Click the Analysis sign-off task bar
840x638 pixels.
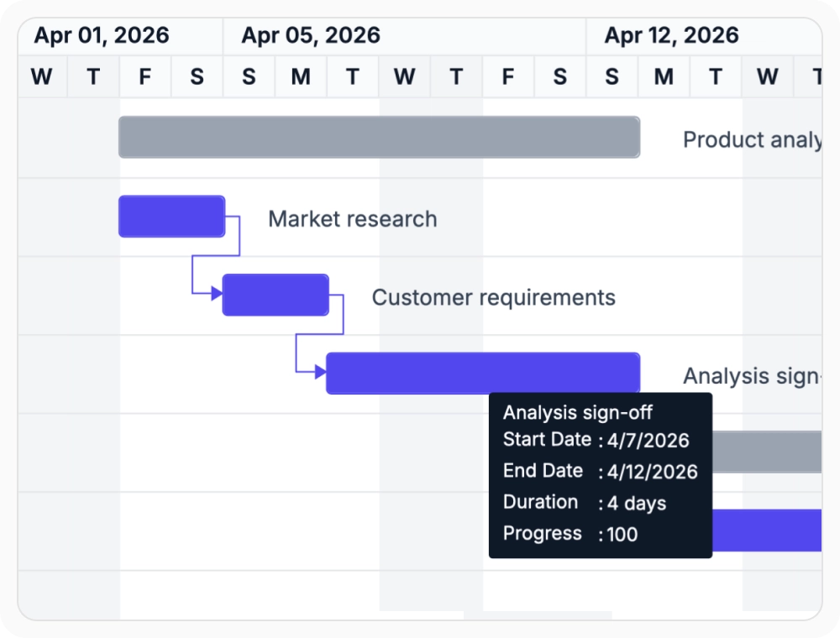[x=483, y=373]
